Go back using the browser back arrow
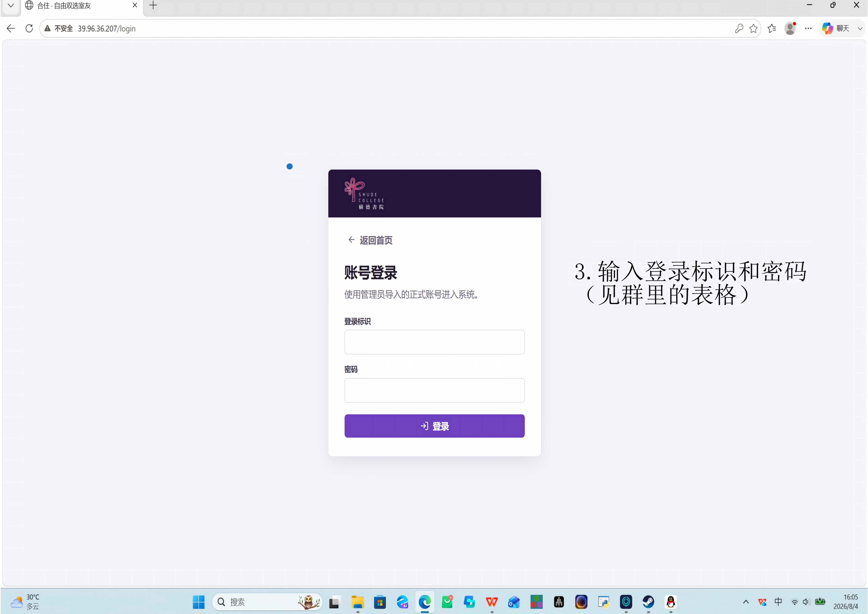This screenshot has width=868, height=614. tap(11, 28)
